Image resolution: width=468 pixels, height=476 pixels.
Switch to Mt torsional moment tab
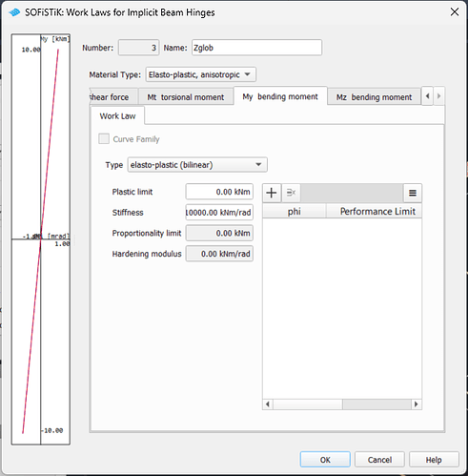pyautogui.click(x=186, y=97)
